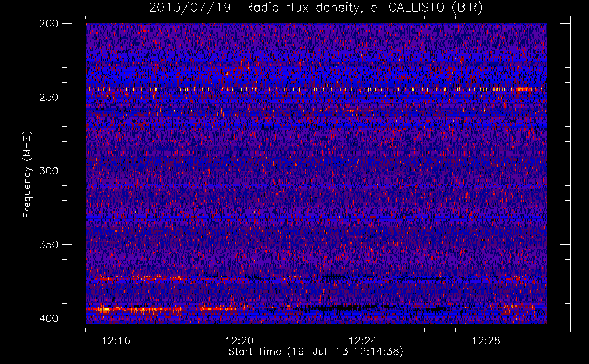Viewport: 589px width, 364px height.
Task: Click the 350 frequency tick label
Action: coord(49,244)
